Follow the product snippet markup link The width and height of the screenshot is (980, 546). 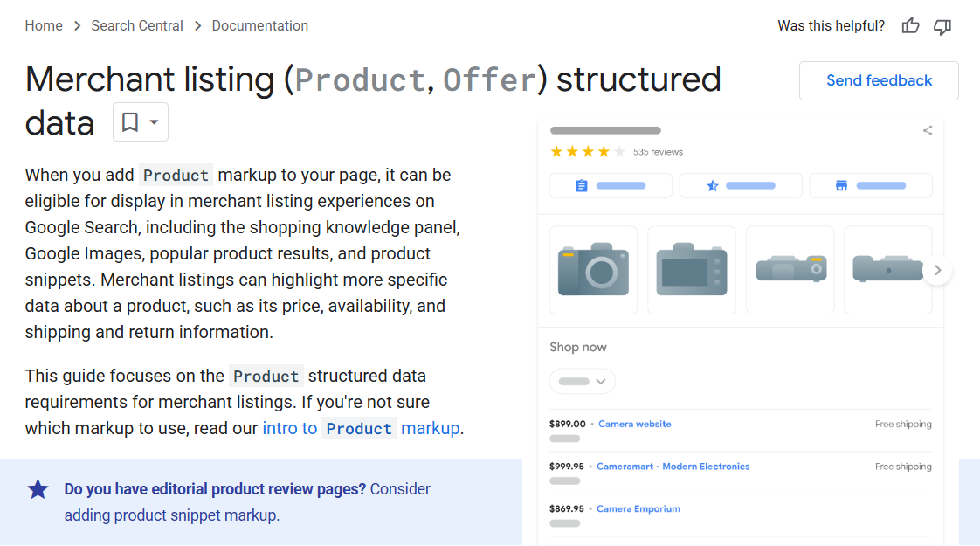[x=195, y=515]
